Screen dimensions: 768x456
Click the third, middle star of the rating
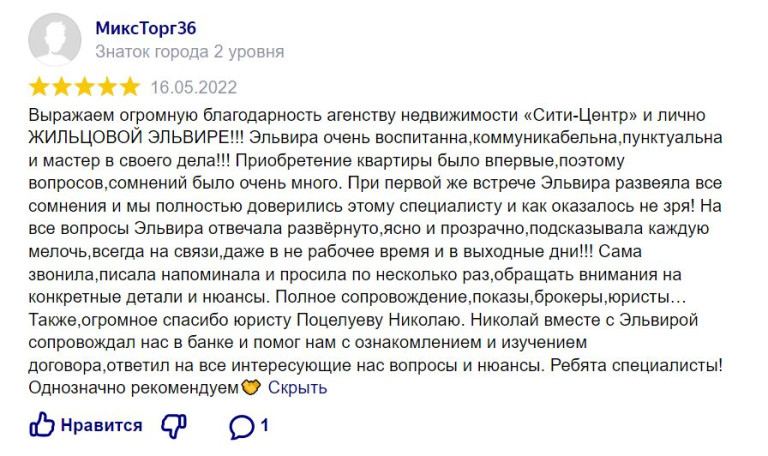[x=84, y=87]
